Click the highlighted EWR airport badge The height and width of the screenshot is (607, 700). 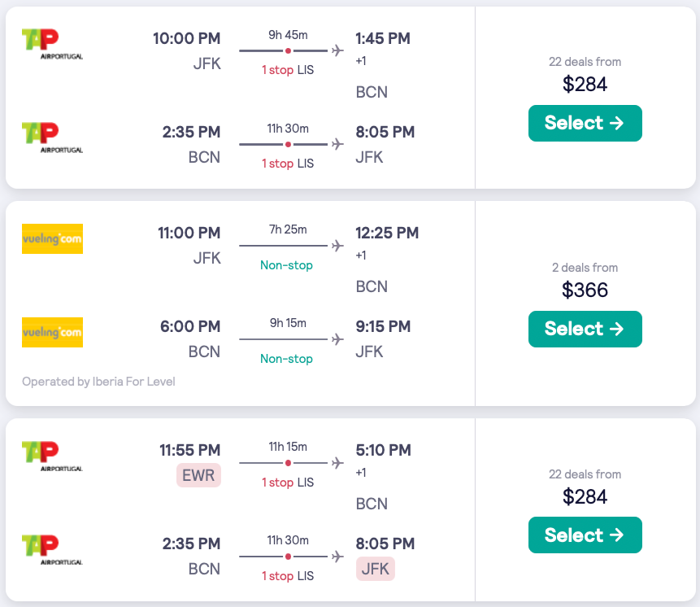[198, 475]
